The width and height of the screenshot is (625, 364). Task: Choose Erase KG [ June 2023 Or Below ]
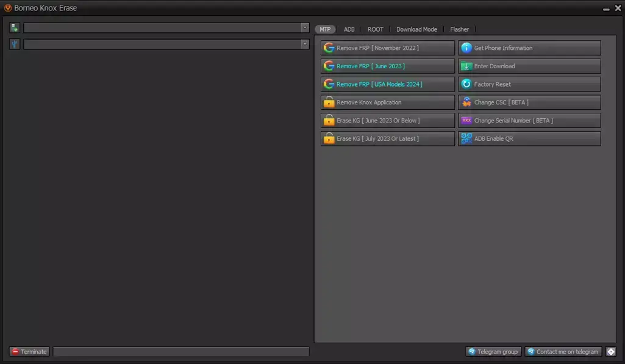[x=387, y=120]
